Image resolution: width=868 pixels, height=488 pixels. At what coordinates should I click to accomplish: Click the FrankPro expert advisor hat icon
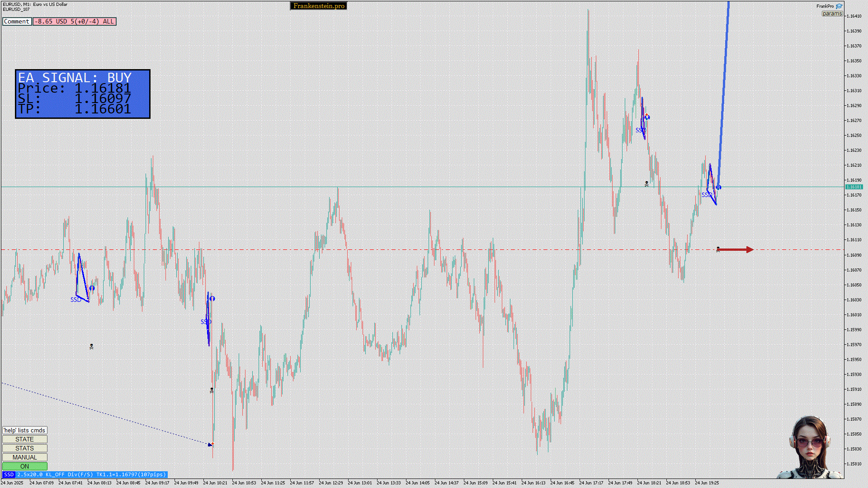coord(839,6)
